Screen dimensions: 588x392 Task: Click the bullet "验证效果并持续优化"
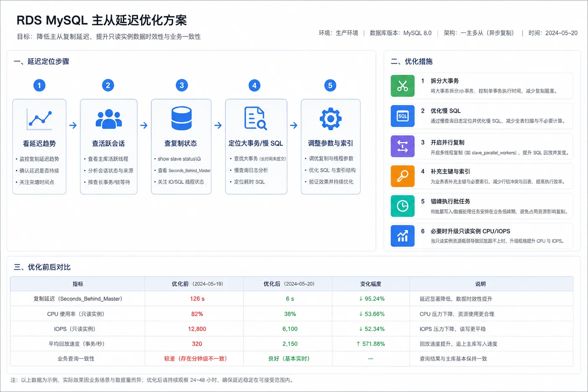pos(331,182)
